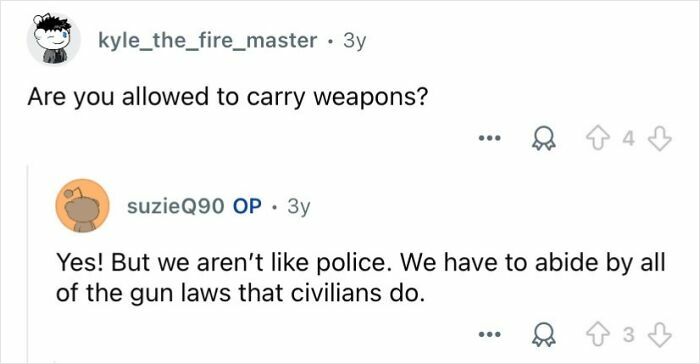Give award to suzieQ90's reply
The image size is (700, 364).
[x=543, y=335]
